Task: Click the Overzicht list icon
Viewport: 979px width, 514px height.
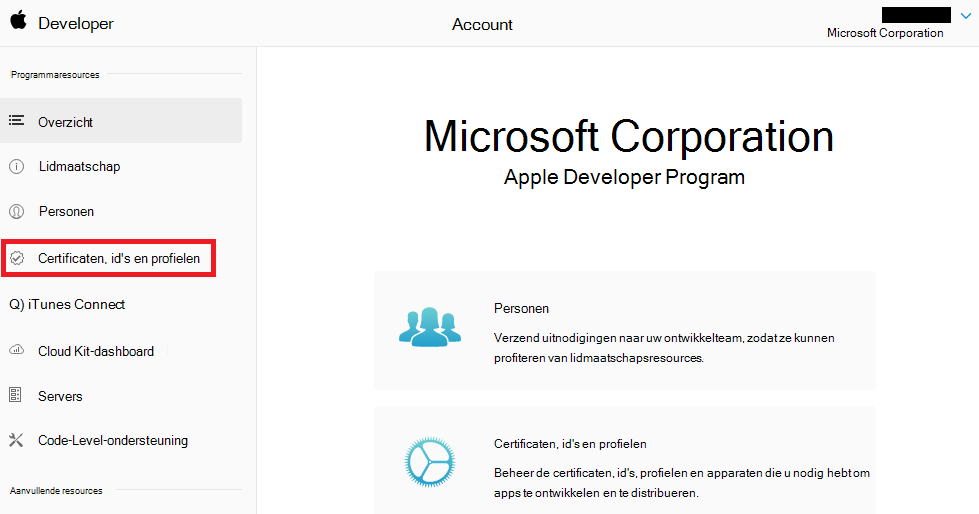Action: pyautogui.click(x=17, y=121)
